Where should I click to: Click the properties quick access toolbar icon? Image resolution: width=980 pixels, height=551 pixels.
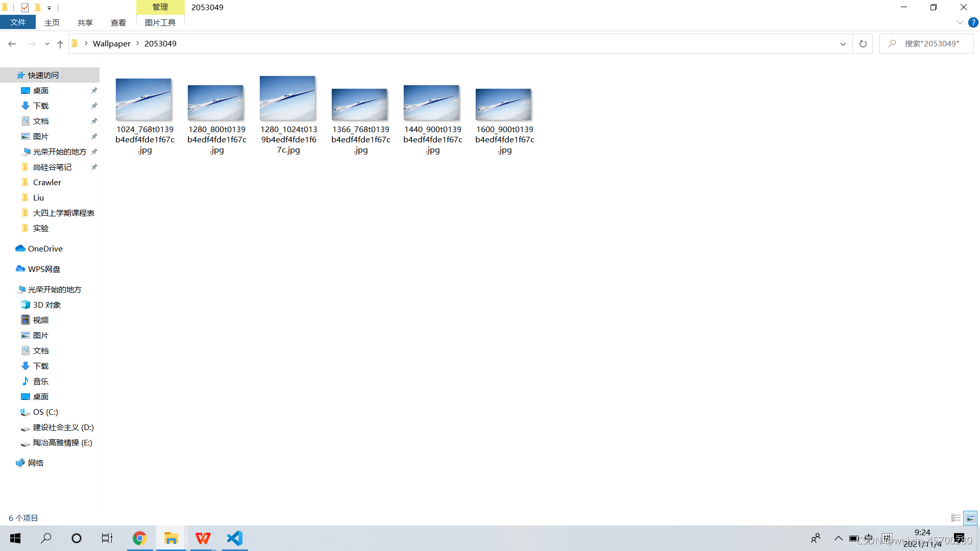(24, 7)
